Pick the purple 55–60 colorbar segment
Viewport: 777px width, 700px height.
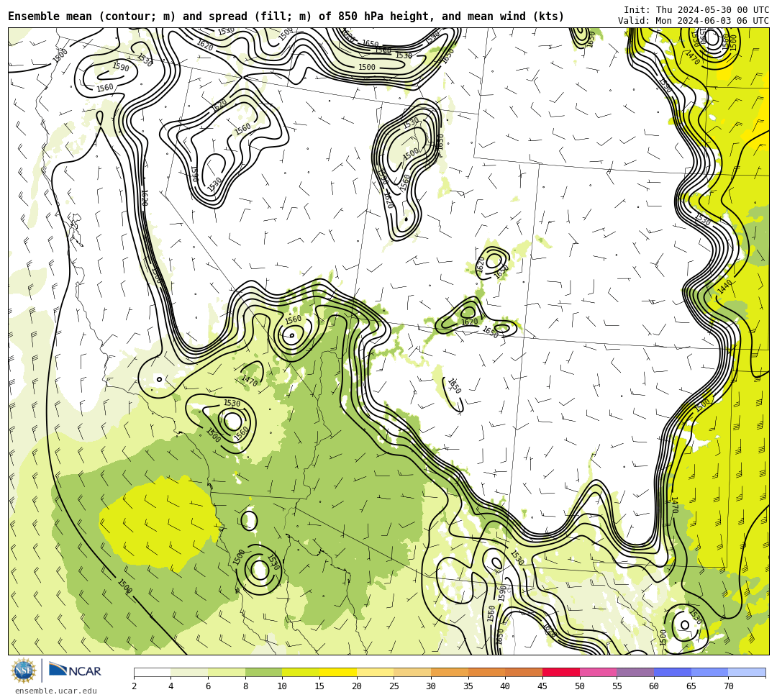pyautogui.click(x=635, y=672)
